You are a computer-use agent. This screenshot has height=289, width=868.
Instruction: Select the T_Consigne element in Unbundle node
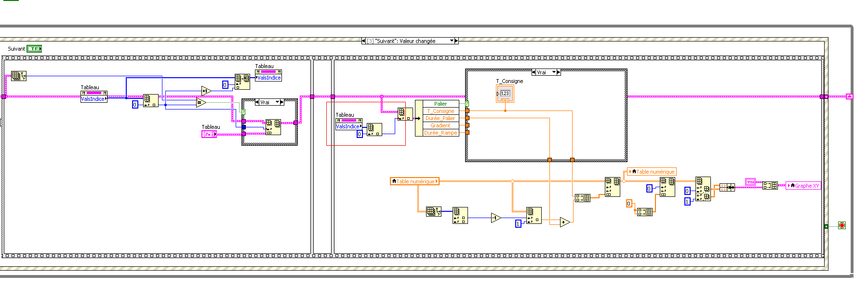point(441,111)
